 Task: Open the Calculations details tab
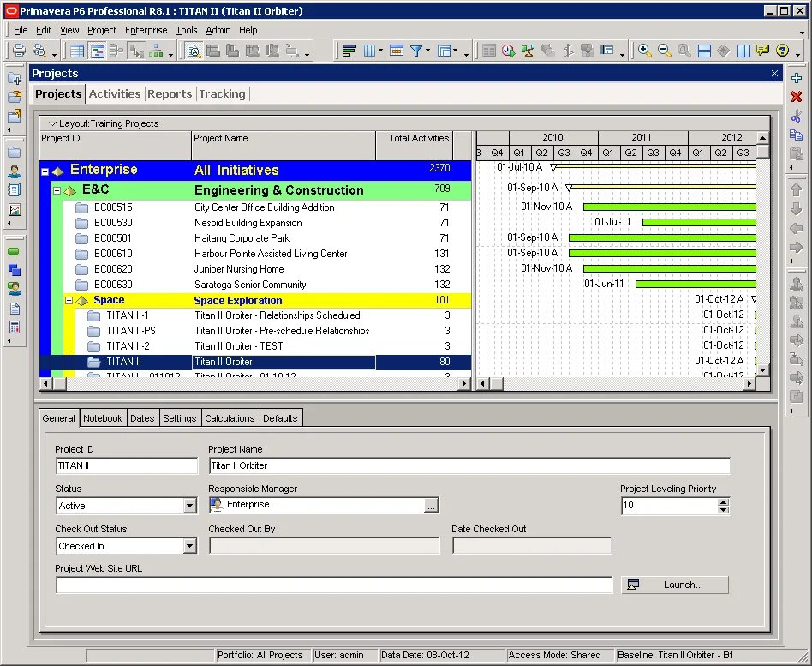(230, 418)
